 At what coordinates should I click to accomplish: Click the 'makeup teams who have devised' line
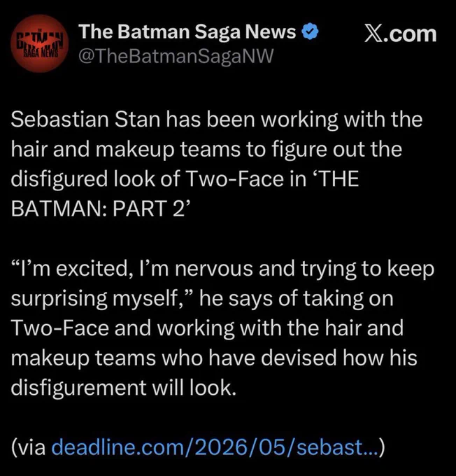click(x=214, y=358)
